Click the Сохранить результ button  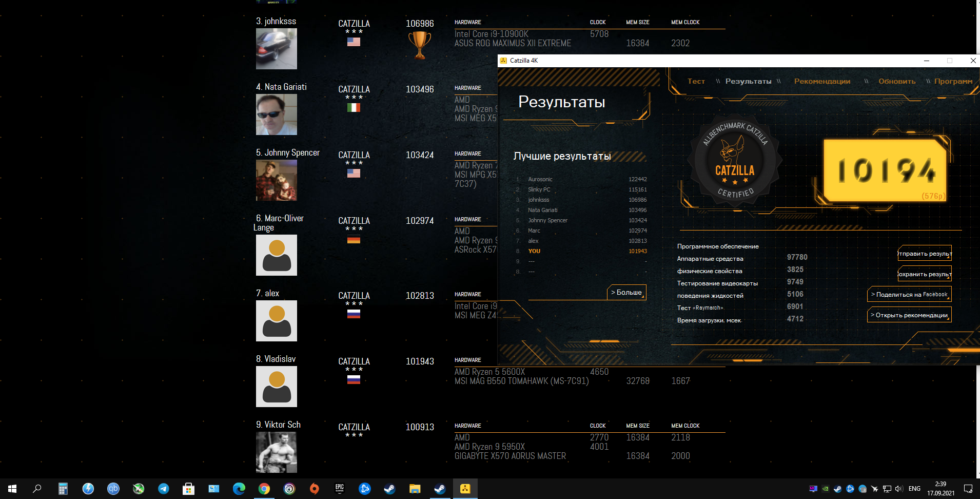925,274
